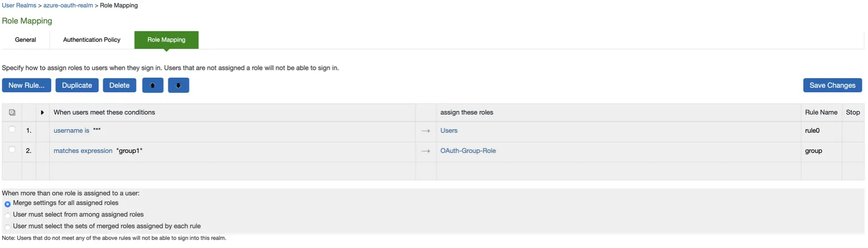The height and width of the screenshot is (248, 868).
Task: Select Merge settings for all assigned roles
Action: pyautogui.click(x=8, y=204)
